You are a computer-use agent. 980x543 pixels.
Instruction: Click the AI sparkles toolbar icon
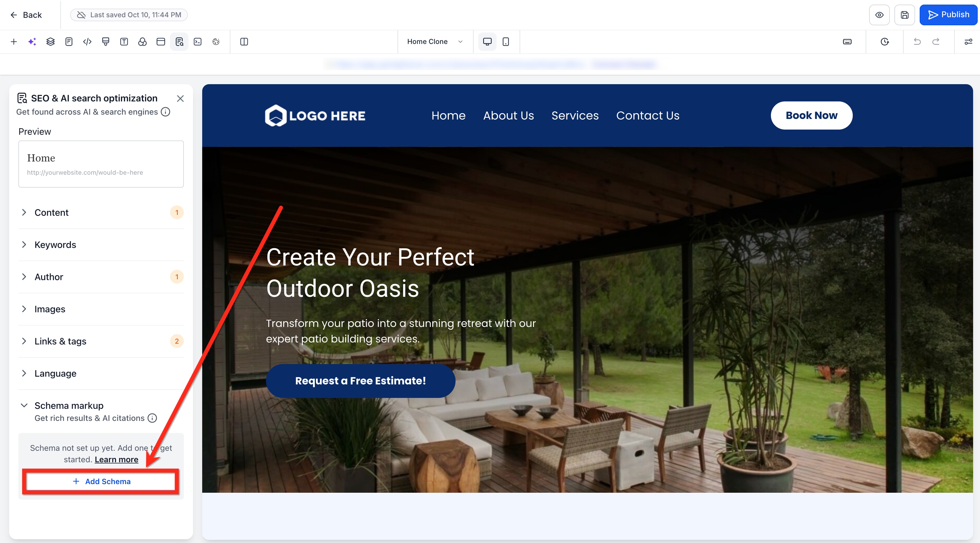32,41
